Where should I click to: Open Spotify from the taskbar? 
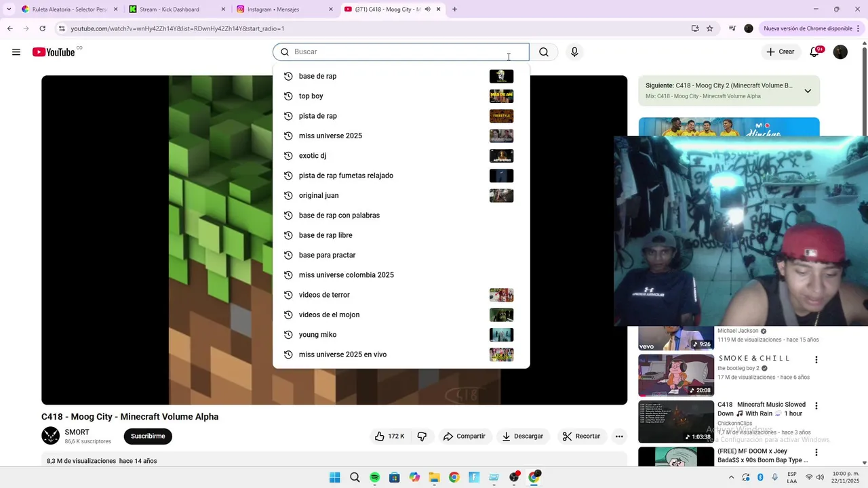(374, 477)
